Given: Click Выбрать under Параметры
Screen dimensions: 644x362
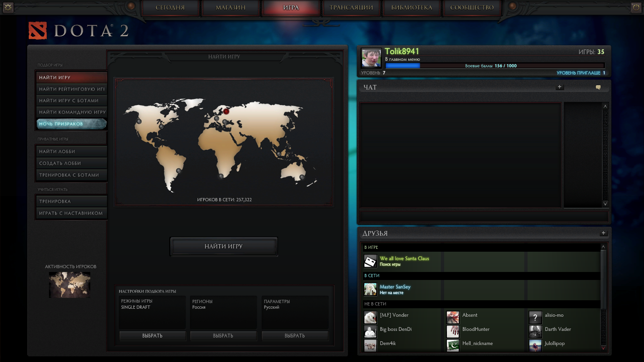Looking at the screenshot, I should coord(295,336).
